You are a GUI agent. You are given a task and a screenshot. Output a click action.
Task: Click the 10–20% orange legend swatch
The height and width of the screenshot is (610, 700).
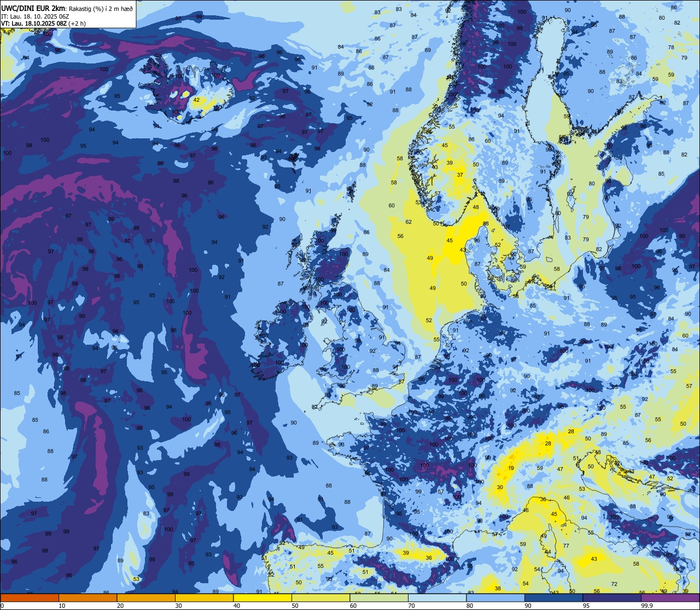click(x=87, y=598)
